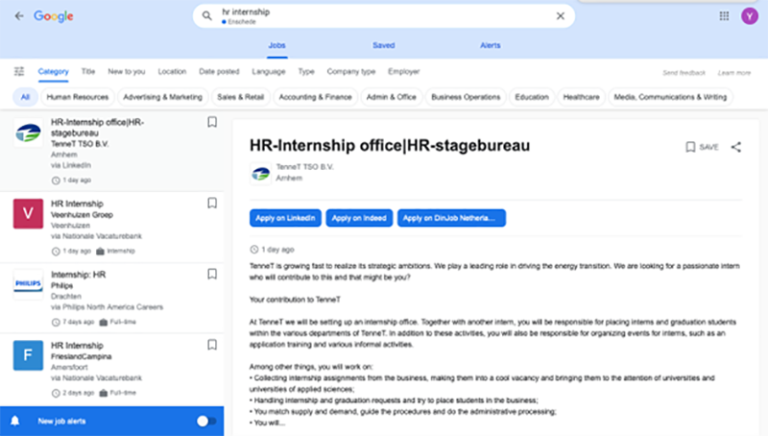
Task: Choose Media, Communications & Writing chip
Action: tap(671, 97)
